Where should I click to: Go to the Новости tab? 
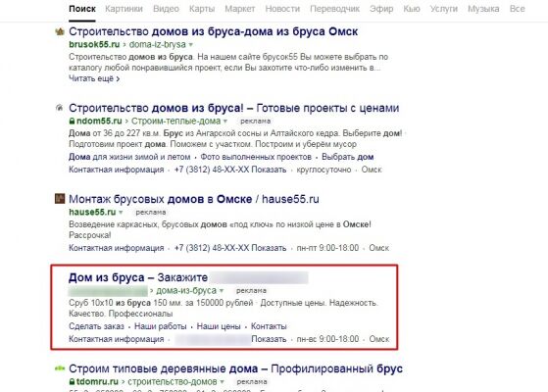(x=282, y=9)
